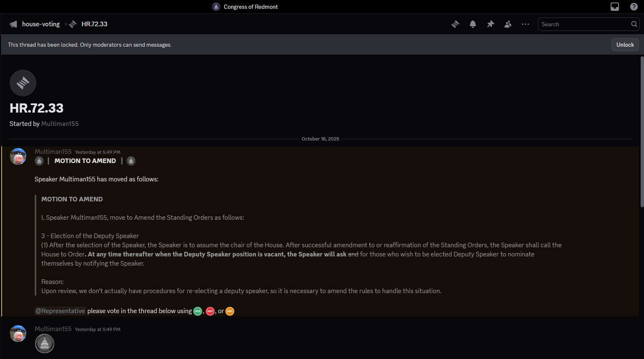The width and height of the screenshot is (644, 359).
Task: Click the vertical chat scrollbar
Action: [x=641, y=131]
